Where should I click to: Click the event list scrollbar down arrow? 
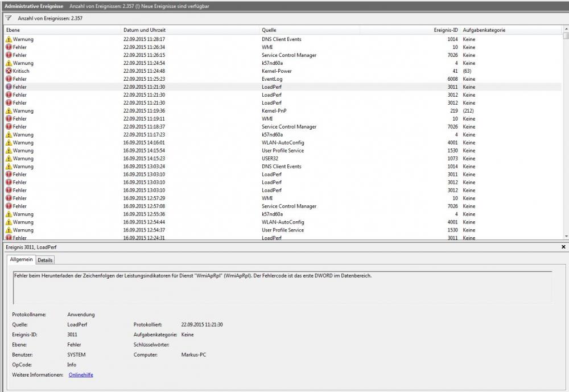pyautogui.click(x=566, y=236)
